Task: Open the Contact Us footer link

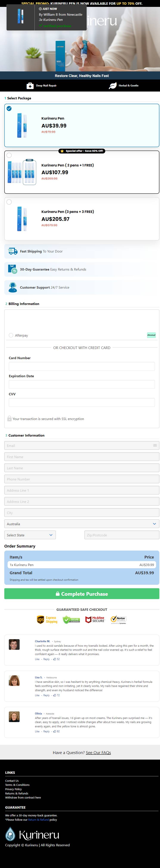Action: (x=12, y=781)
